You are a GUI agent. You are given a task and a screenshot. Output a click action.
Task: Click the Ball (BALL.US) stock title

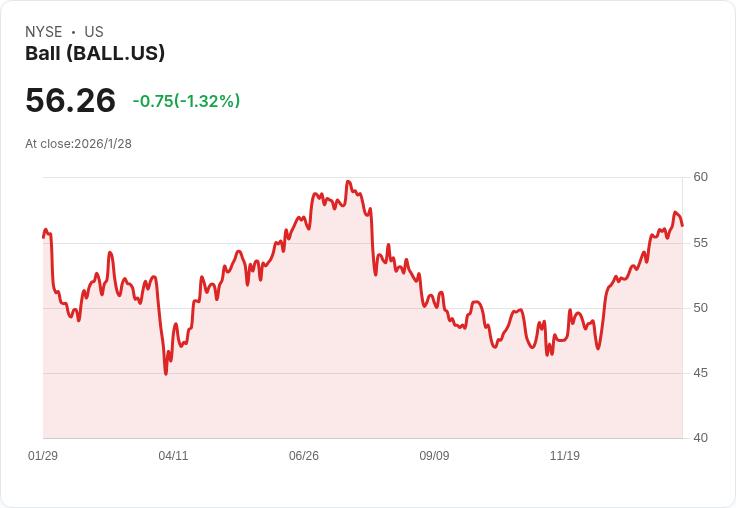click(x=95, y=53)
